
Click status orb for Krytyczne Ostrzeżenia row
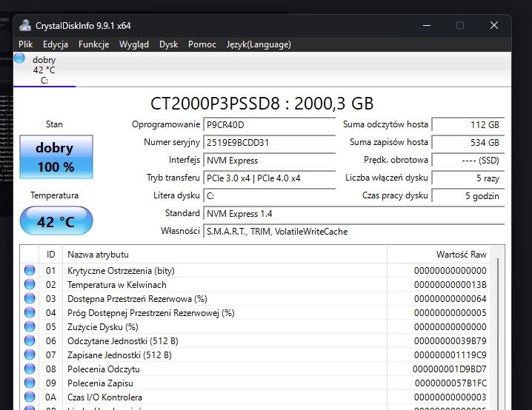pyautogui.click(x=30, y=270)
